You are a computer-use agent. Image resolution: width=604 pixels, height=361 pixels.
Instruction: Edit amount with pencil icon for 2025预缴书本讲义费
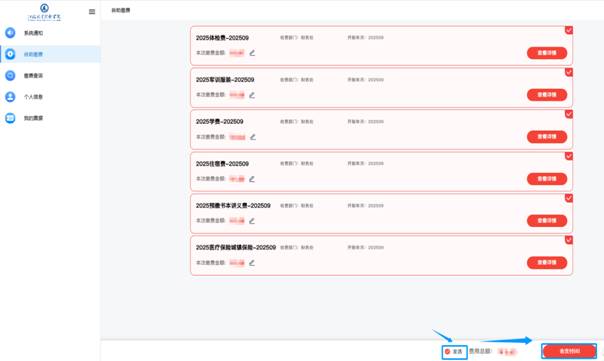[x=252, y=221]
